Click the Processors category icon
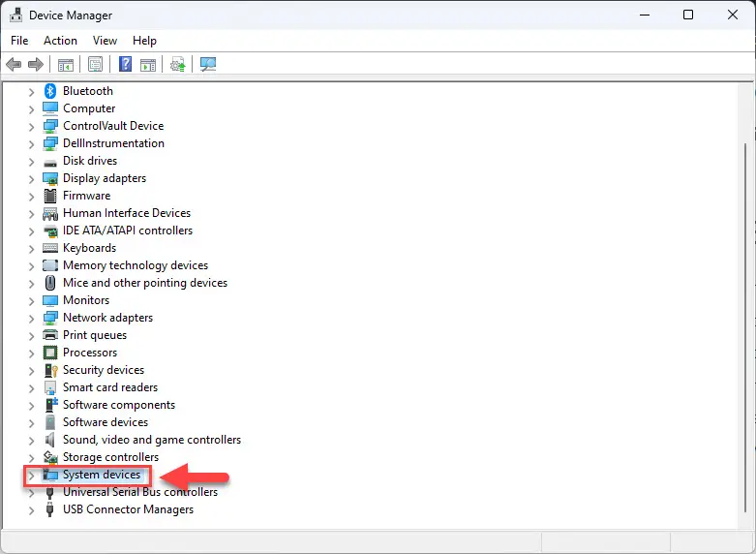The height and width of the screenshot is (554, 756). pos(50,353)
